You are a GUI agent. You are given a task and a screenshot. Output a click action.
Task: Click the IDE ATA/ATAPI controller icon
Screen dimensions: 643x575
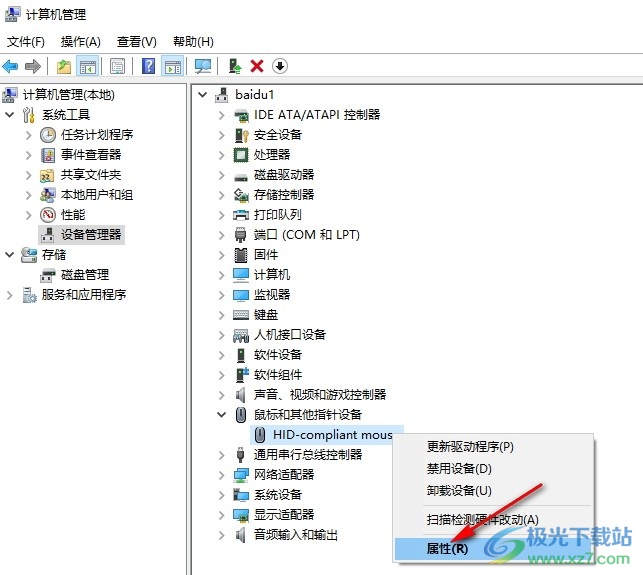point(241,115)
